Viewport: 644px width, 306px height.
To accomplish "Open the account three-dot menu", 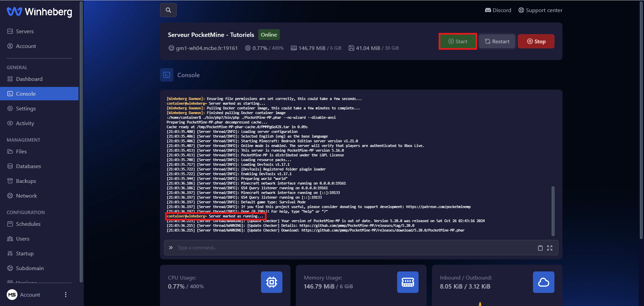I will click(66, 295).
